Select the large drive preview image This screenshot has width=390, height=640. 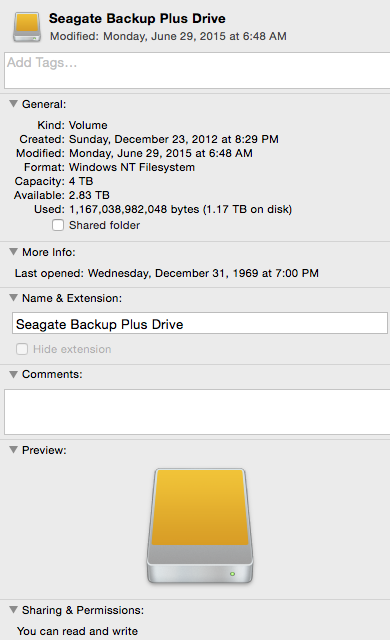coord(200,526)
